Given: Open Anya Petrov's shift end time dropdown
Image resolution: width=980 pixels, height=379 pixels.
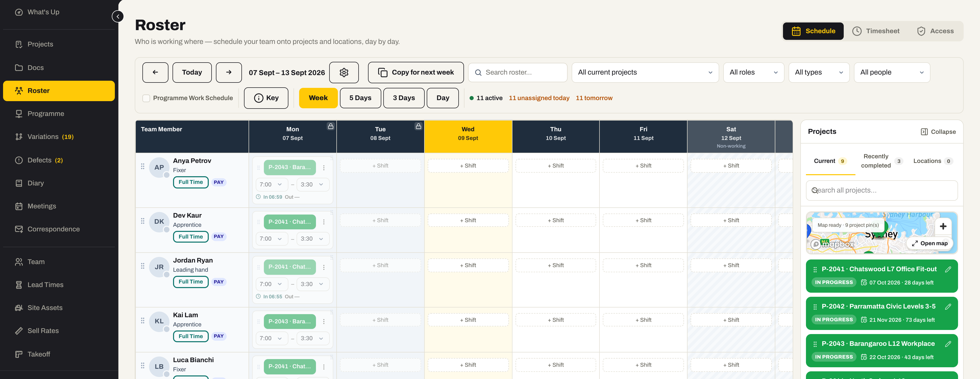Looking at the screenshot, I should [313, 185].
